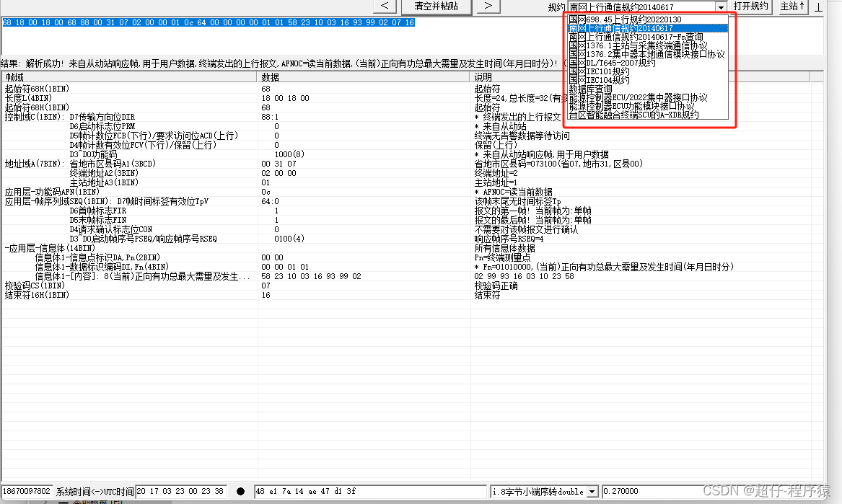Select the 省地市区县码A1(3BCD) row
Viewport: 842px width, 504px height.
(413, 164)
